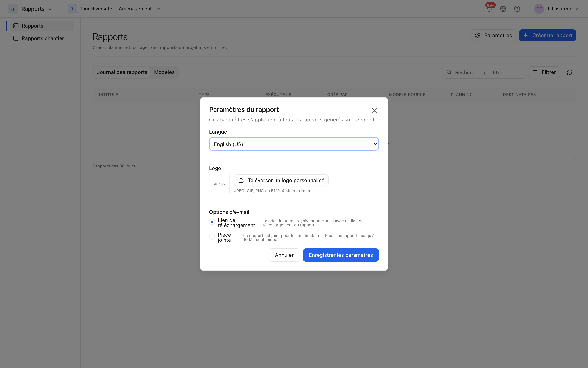Image resolution: width=588 pixels, height=368 pixels.
Task: Click Annuler to cancel settings
Action: 284,255
